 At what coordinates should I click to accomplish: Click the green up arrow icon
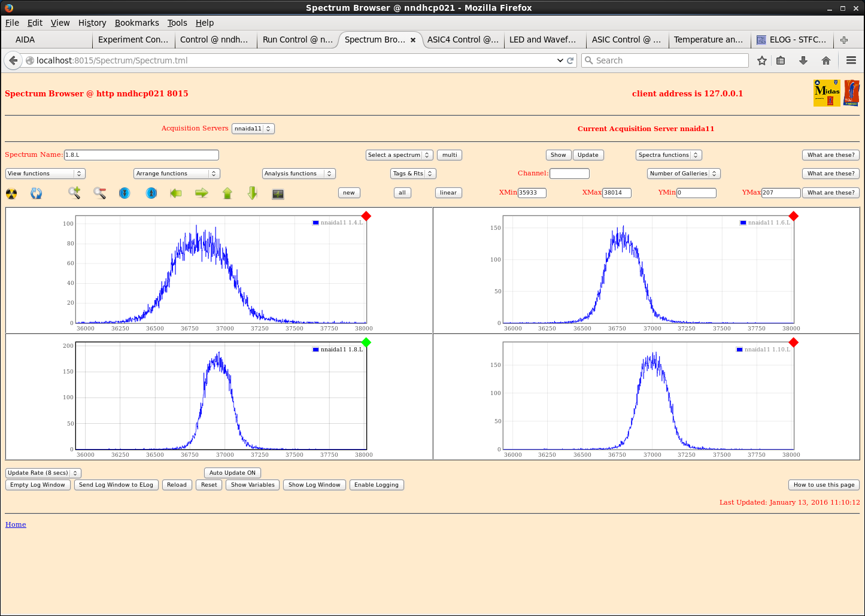coord(227,193)
